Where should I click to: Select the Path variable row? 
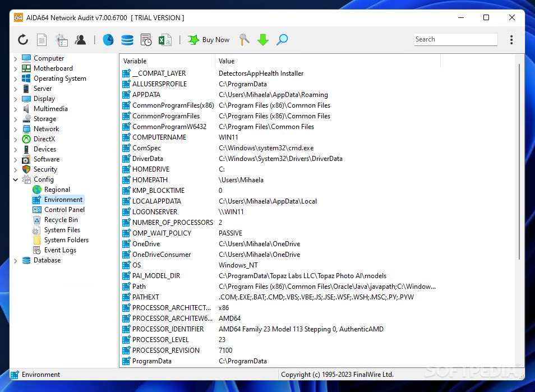tap(281, 286)
